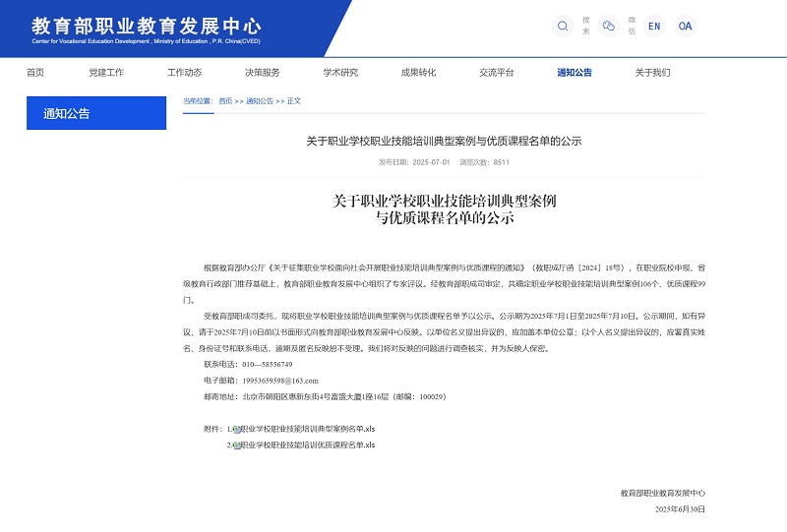Viewport: 787px width, 532px height.
Task: Open the 首页 menu item
Action: pyautogui.click(x=35, y=73)
